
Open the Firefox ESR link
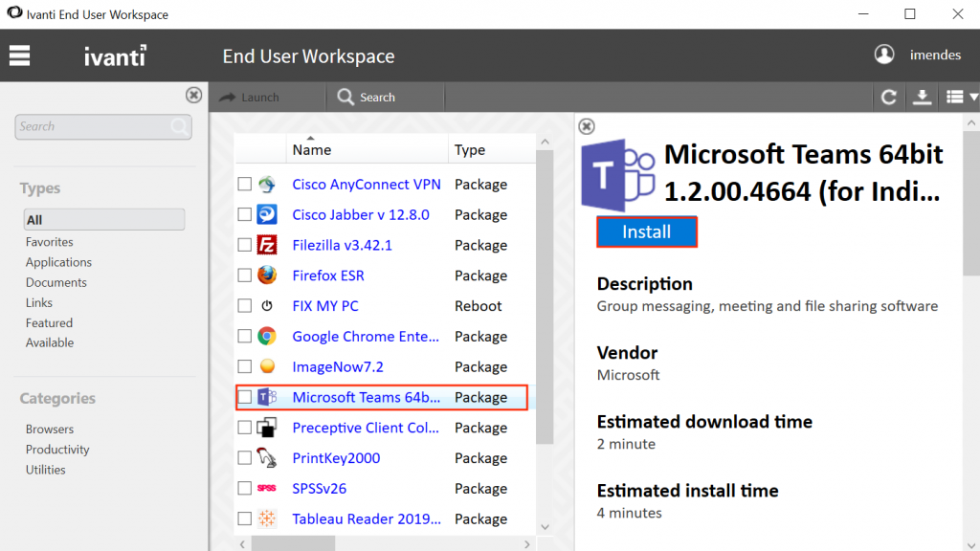click(x=328, y=275)
